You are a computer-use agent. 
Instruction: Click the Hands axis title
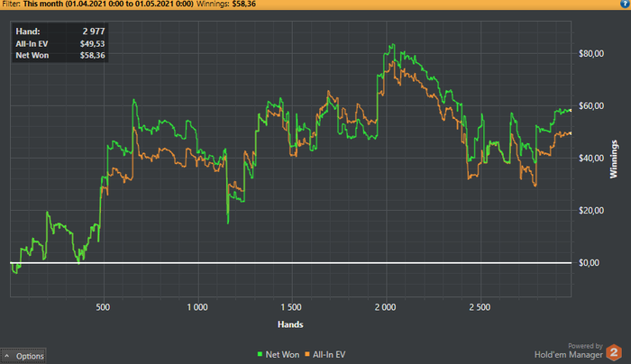(290, 324)
